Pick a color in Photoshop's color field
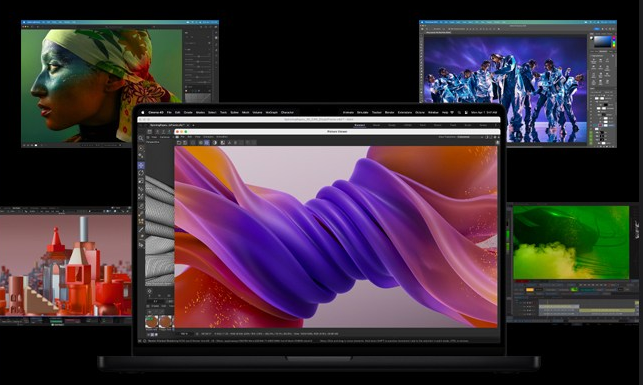Screen dimensions: 643x385 click(602, 42)
